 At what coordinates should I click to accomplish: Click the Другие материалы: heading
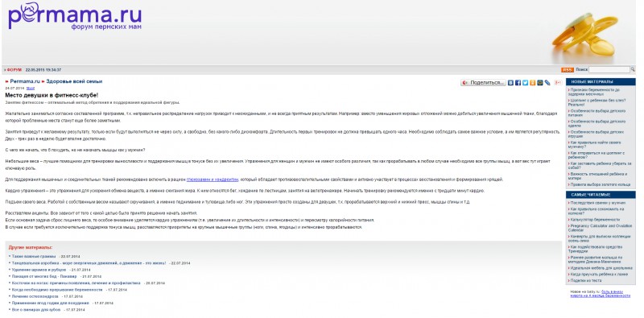[31, 248]
